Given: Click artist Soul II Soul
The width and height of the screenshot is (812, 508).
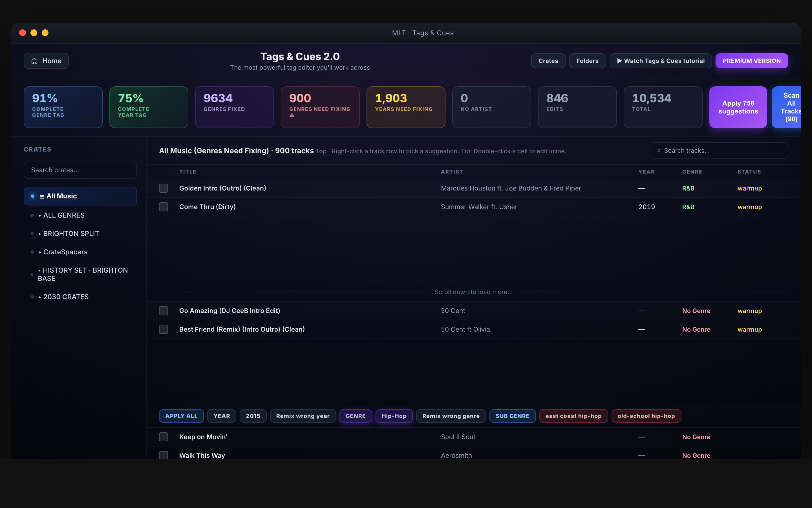Looking at the screenshot, I should [458, 437].
